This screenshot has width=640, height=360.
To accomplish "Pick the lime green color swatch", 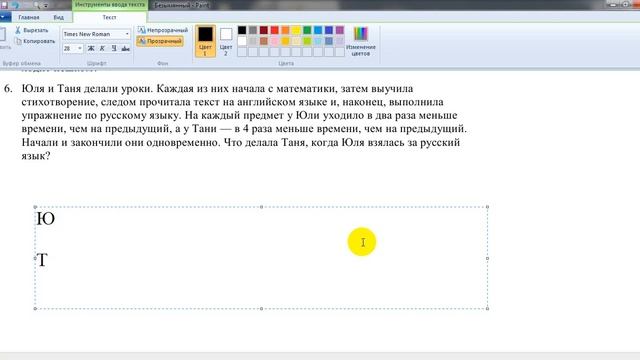I will [x=307, y=41].
